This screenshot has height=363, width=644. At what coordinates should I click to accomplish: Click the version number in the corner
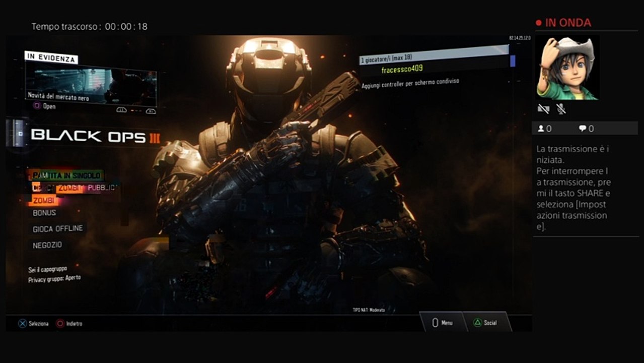[x=520, y=38]
